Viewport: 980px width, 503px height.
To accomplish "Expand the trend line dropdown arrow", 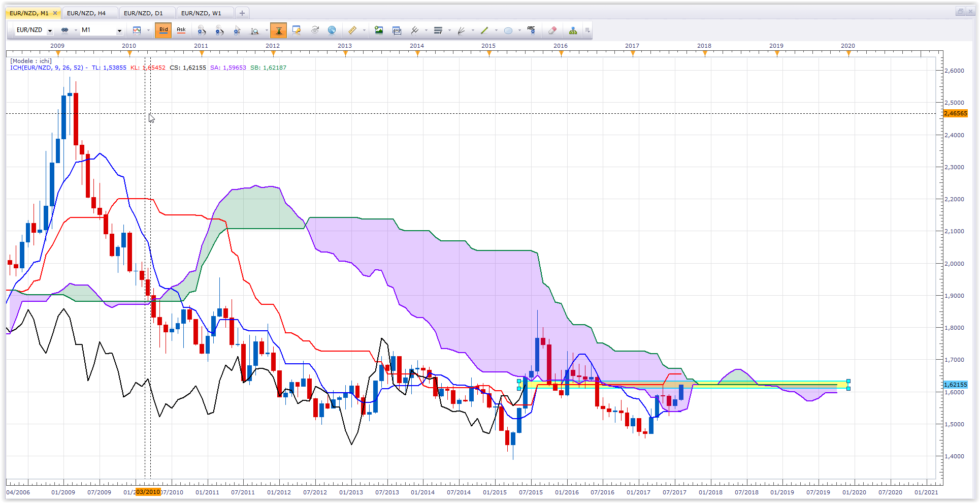I will (x=496, y=30).
